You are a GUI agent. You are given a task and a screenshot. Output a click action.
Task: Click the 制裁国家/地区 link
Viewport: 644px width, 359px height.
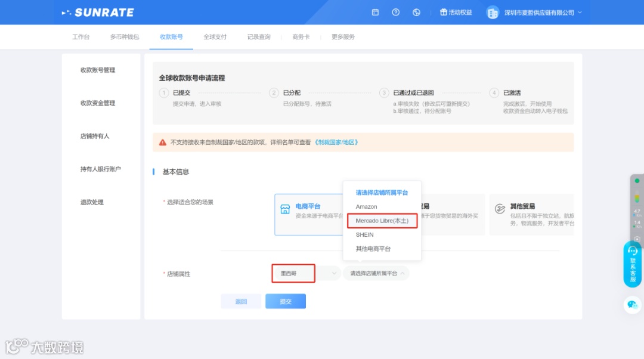point(336,142)
